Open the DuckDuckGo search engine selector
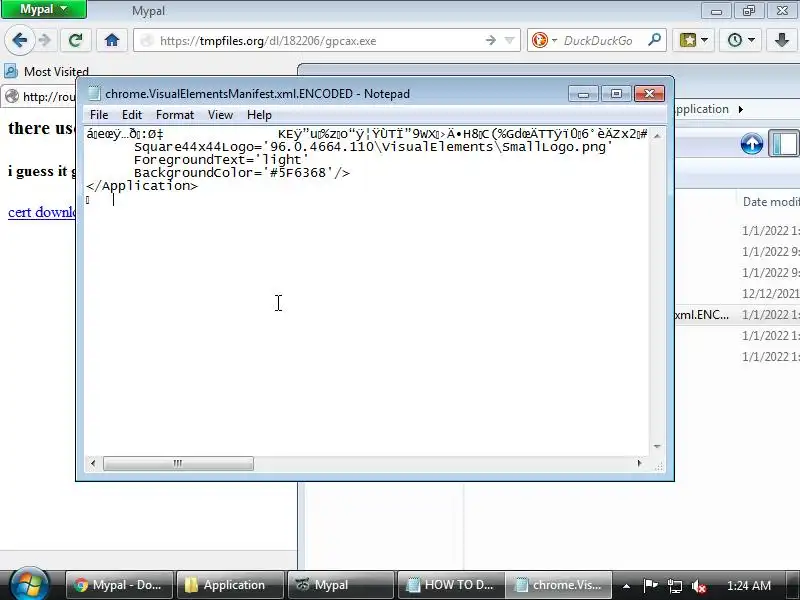 click(x=543, y=40)
